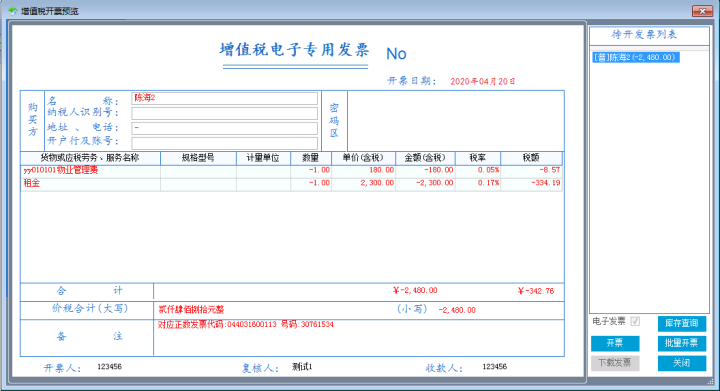Click the 计量单位 column header
The image size is (720, 391).
pos(263,158)
